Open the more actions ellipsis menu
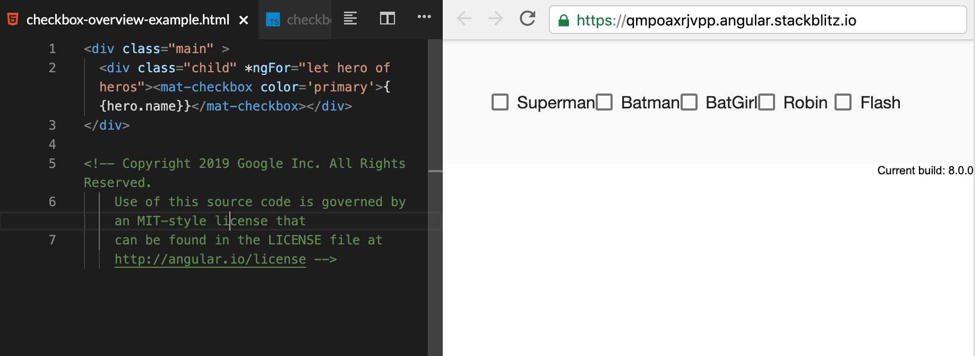The height and width of the screenshot is (356, 980). point(424,16)
